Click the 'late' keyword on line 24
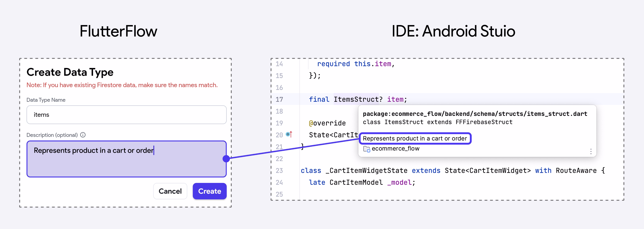The height and width of the screenshot is (229, 644). tap(317, 182)
